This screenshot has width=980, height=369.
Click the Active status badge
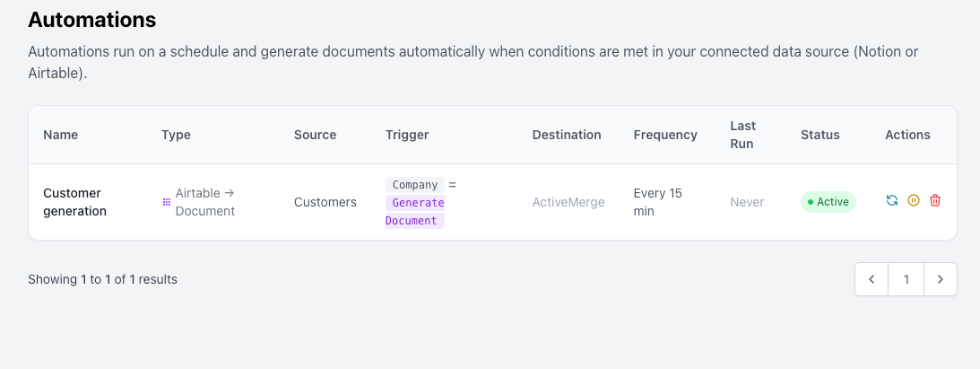pos(828,202)
